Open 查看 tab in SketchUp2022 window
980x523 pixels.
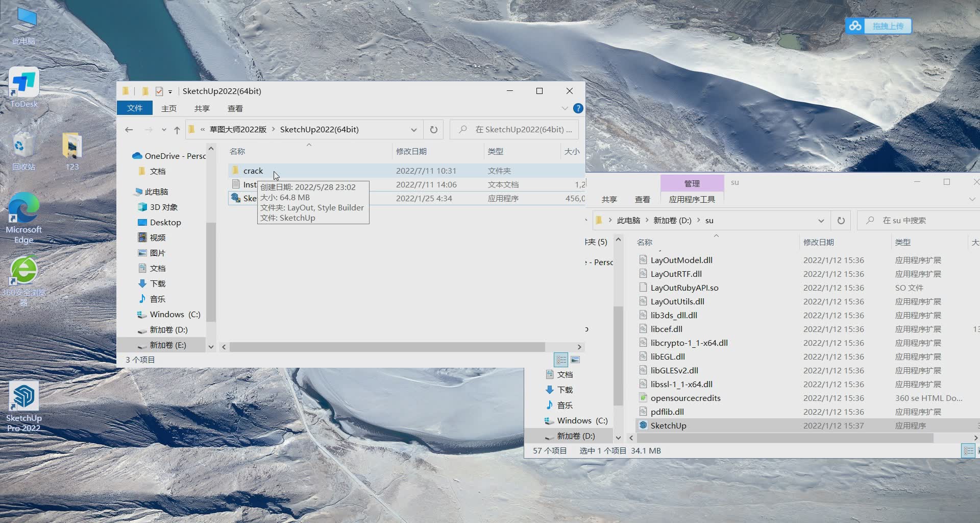pos(235,108)
